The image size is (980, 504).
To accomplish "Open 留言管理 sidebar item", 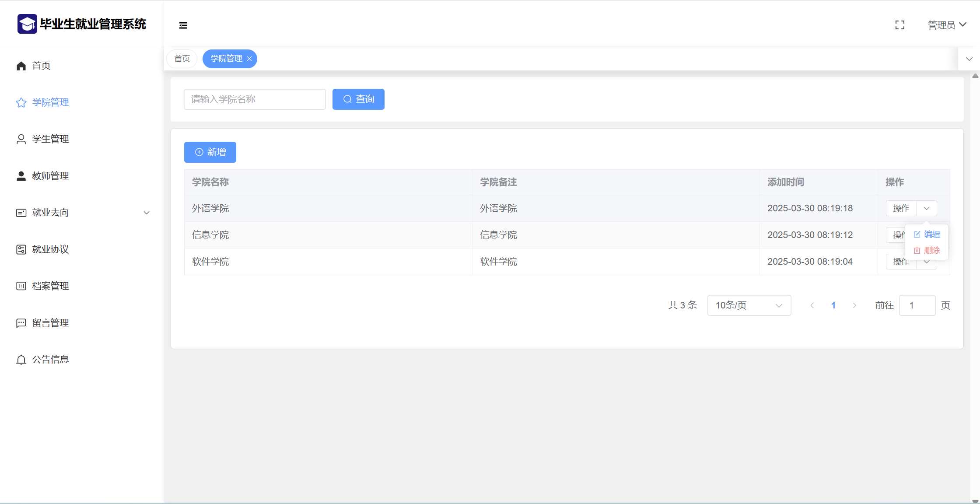I will tap(50, 323).
